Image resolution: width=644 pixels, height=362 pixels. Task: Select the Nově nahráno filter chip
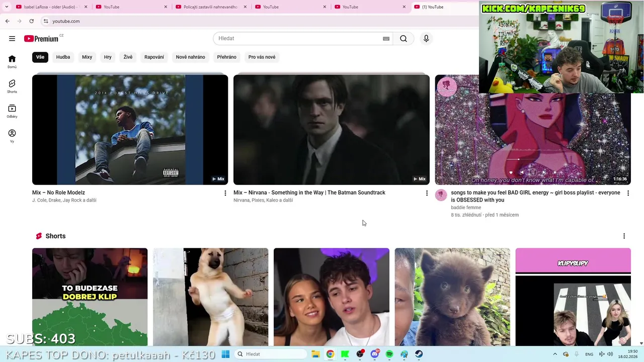click(x=190, y=57)
